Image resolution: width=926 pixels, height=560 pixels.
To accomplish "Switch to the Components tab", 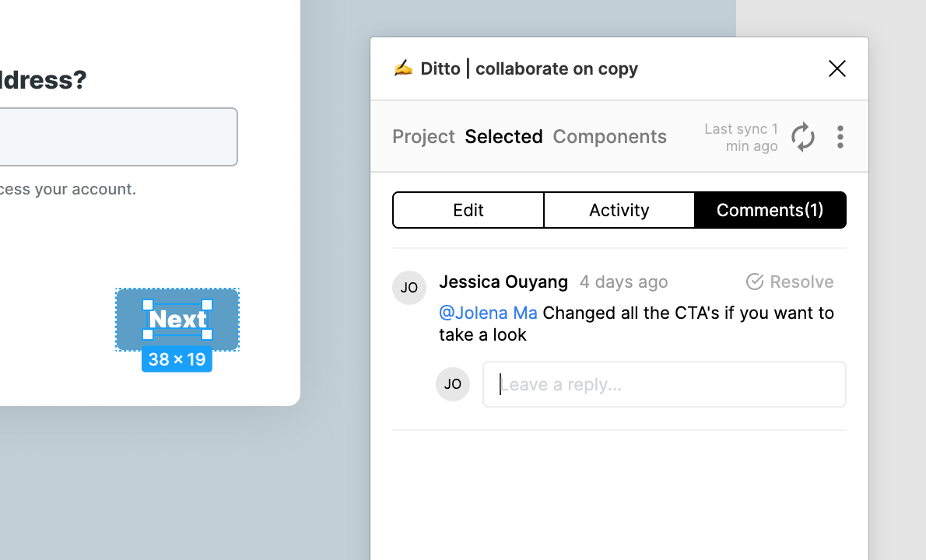I will (x=609, y=137).
